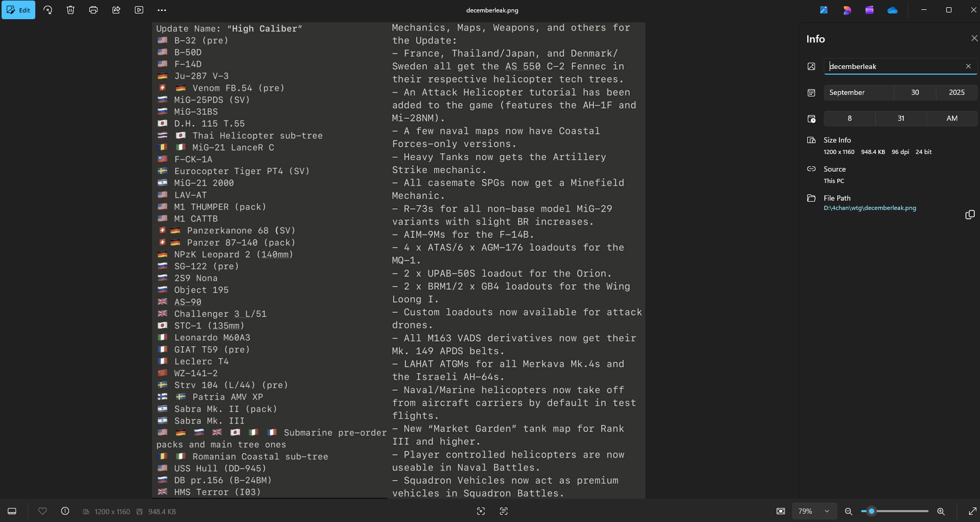Viewport: 980px width, 522px height.
Task: Mark the photo as favorite with the heart
Action: [43, 511]
